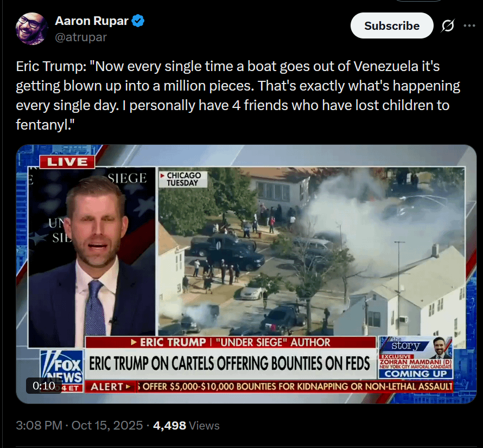Click the Eric Trump author name bar
Viewport: 483px width, 448px height.
click(x=230, y=342)
